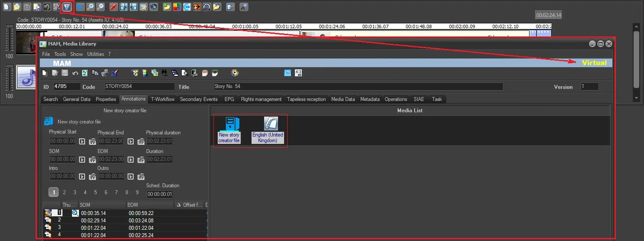Click the undo arrow in MAM toolbar
This screenshot has width=644, height=241.
(75, 73)
